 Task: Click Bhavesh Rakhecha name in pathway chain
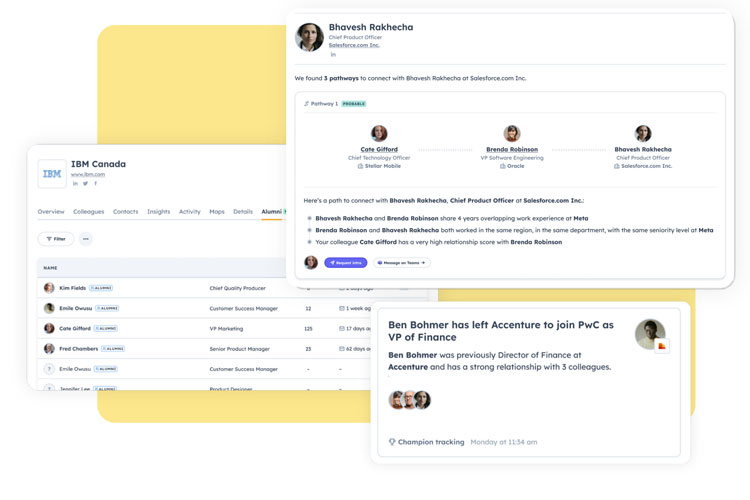click(x=643, y=149)
